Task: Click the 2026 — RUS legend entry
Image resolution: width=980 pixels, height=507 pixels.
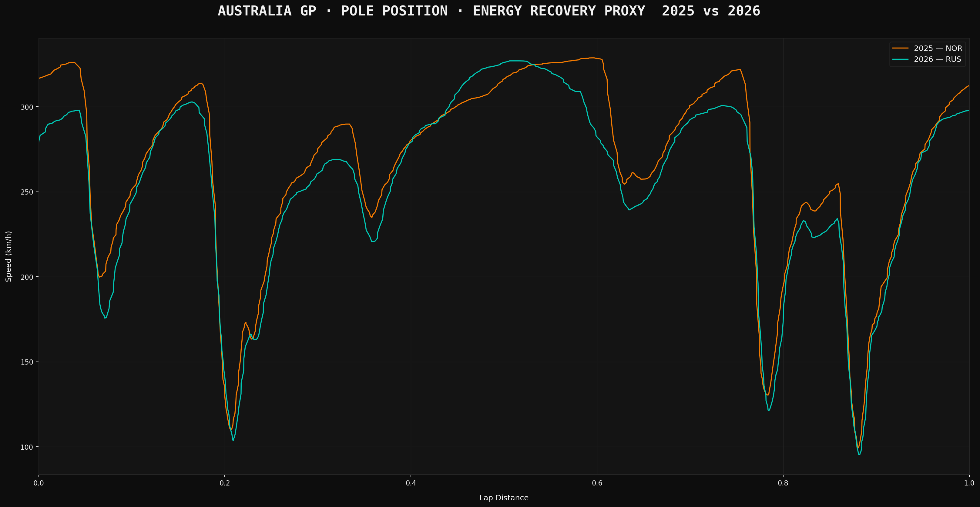Action: [x=937, y=59]
